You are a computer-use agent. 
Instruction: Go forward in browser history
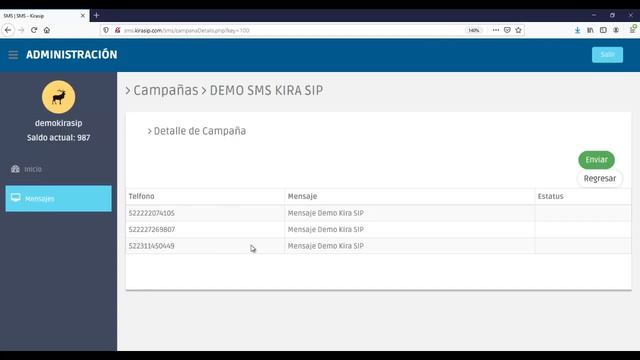(21, 30)
